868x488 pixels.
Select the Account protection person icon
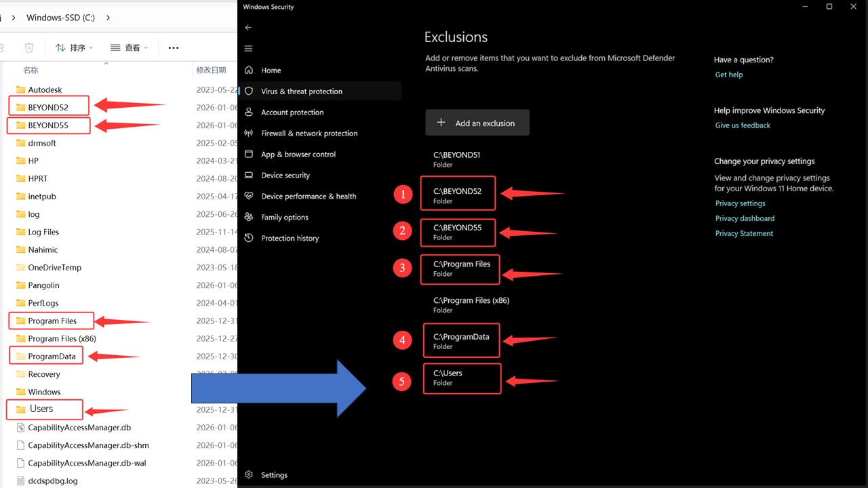249,113
